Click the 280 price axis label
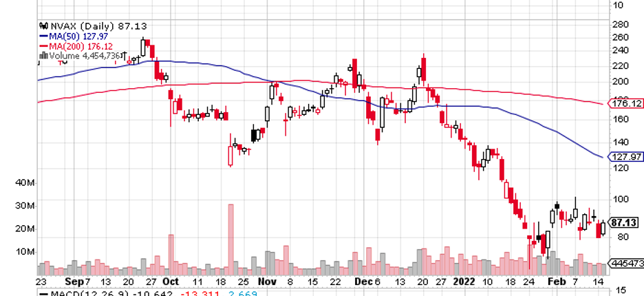The image size is (644, 296). 620,24
